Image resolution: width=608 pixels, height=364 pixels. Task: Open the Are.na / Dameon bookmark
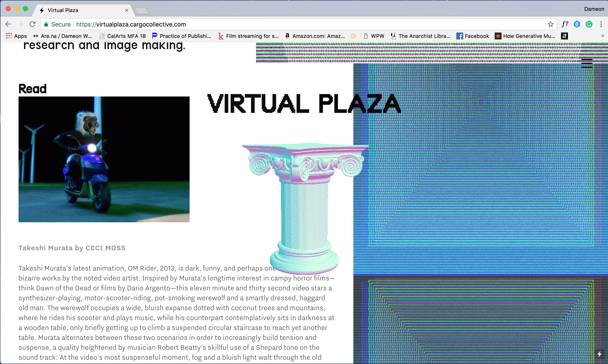pos(62,36)
